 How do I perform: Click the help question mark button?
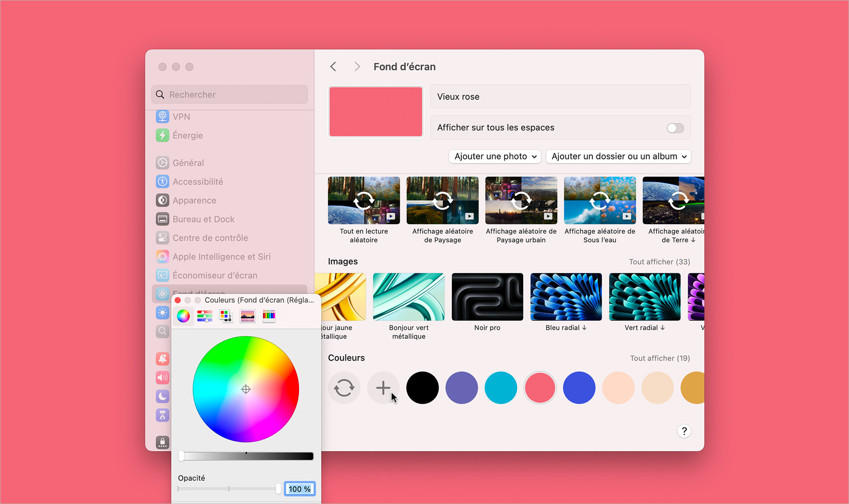pyautogui.click(x=684, y=431)
